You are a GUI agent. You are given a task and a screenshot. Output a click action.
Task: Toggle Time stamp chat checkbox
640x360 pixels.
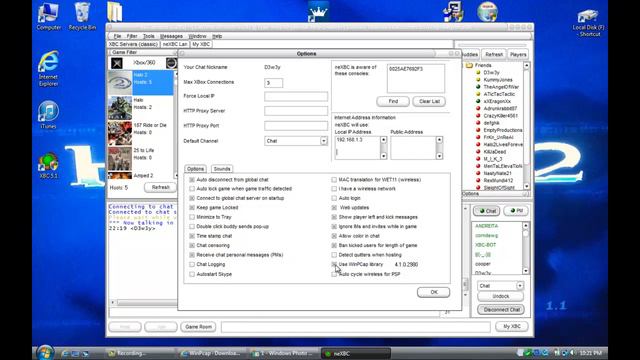[192, 236]
